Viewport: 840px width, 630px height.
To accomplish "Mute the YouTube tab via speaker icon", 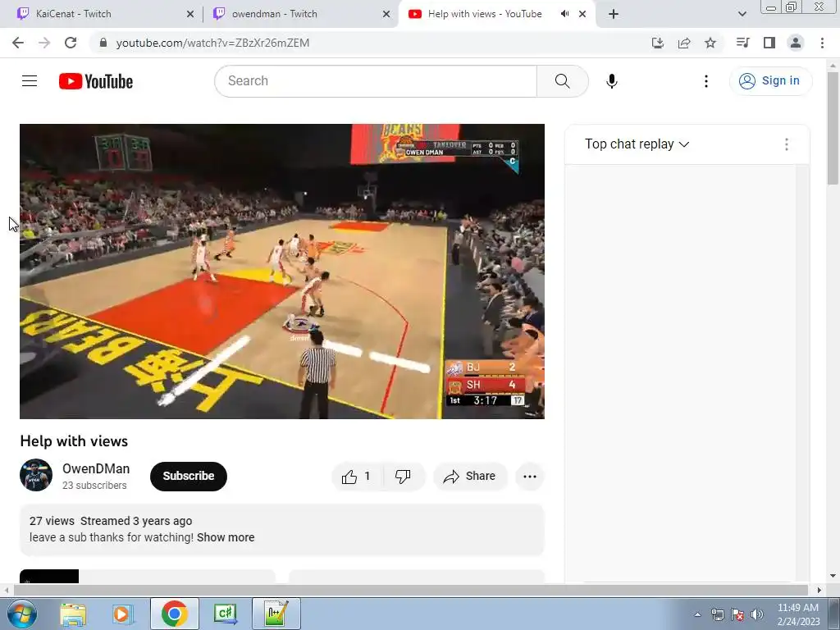I will pyautogui.click(x=564, y=14).
